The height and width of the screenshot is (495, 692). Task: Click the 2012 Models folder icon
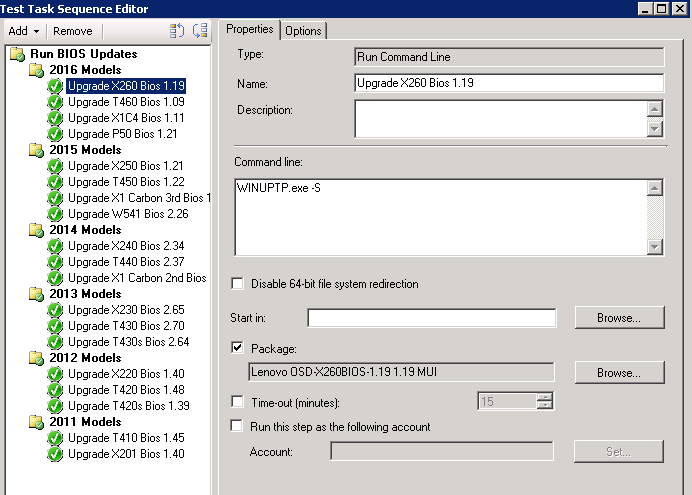tap(37, 358)
